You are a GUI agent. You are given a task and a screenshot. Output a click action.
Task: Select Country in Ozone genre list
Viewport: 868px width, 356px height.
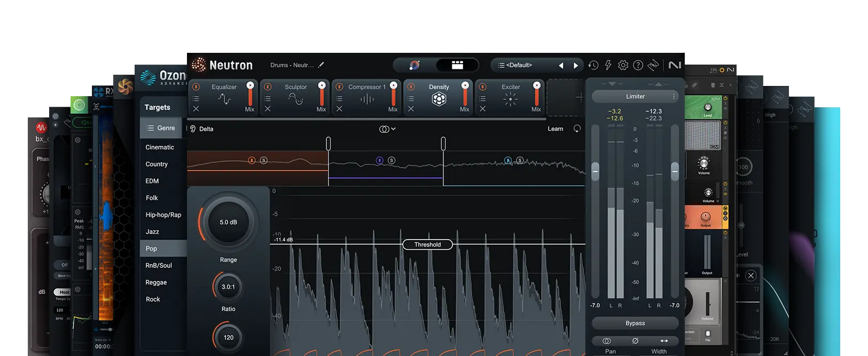click(x=157, y=164)
